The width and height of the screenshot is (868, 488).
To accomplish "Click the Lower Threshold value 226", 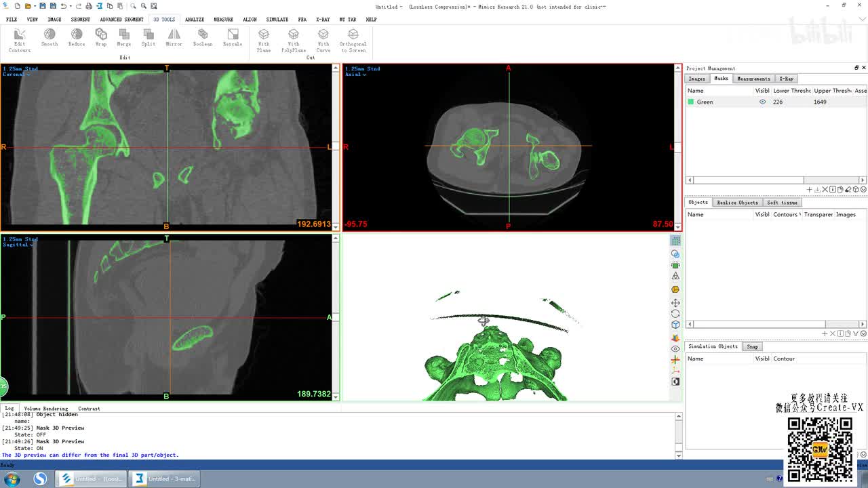I will [778, 102].
